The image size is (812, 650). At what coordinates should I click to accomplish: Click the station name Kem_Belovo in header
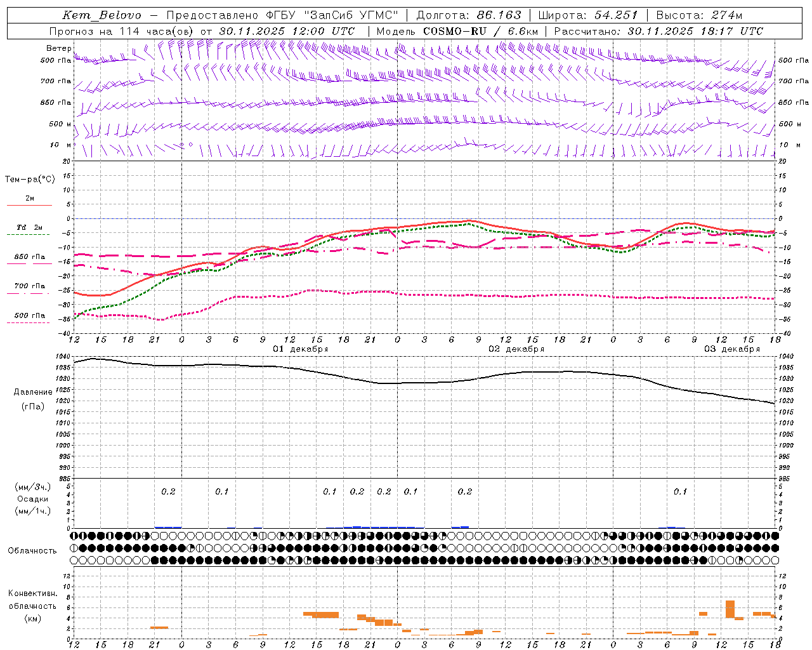click(102, 15)
